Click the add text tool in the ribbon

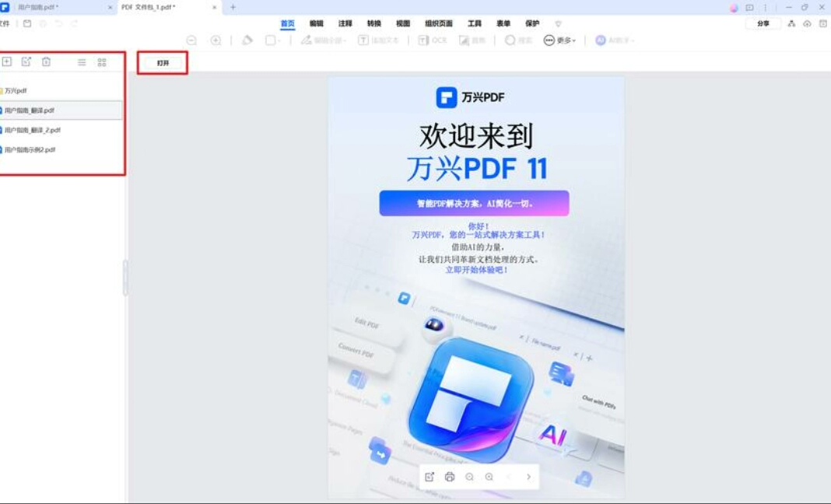pos(378,40)
